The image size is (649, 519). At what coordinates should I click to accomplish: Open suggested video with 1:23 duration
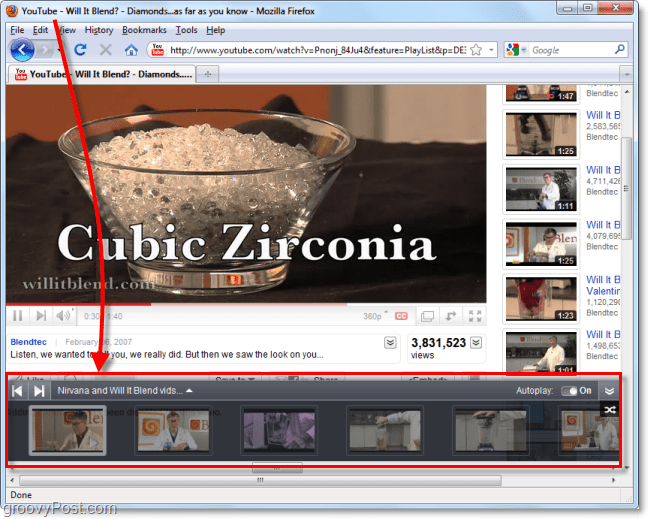pyautogui.click(x=541, y=299)
